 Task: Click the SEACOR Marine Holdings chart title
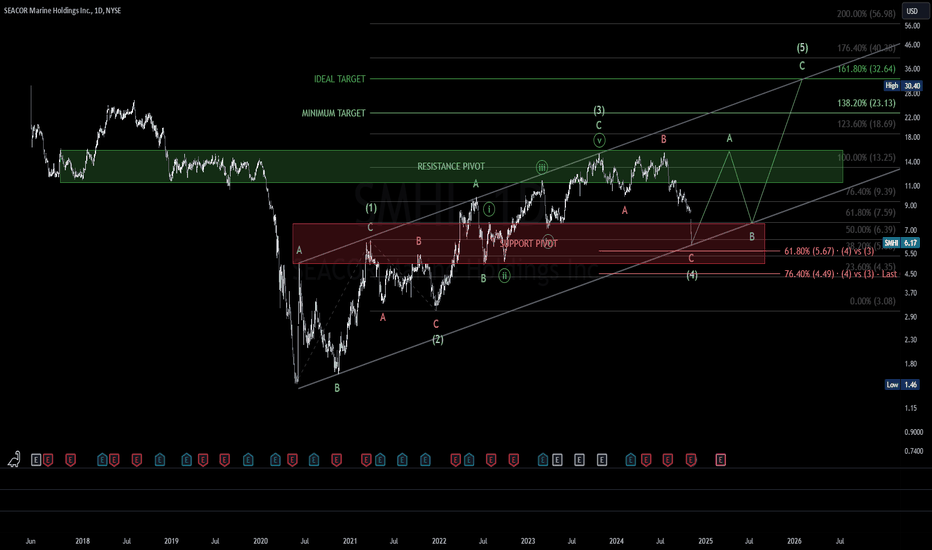(x=62, y=10)
